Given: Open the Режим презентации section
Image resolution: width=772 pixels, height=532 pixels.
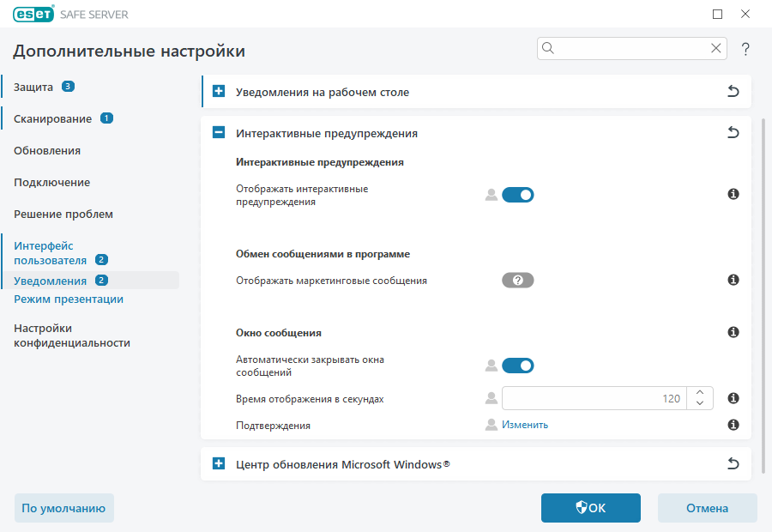Looking at the screenshot, I should (67, 299).
